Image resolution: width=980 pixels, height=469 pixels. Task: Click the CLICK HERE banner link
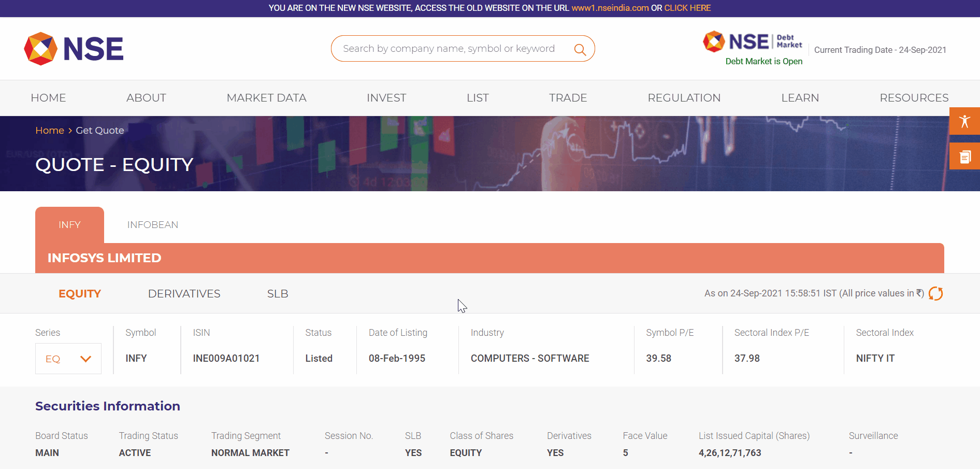coord(687,8)
